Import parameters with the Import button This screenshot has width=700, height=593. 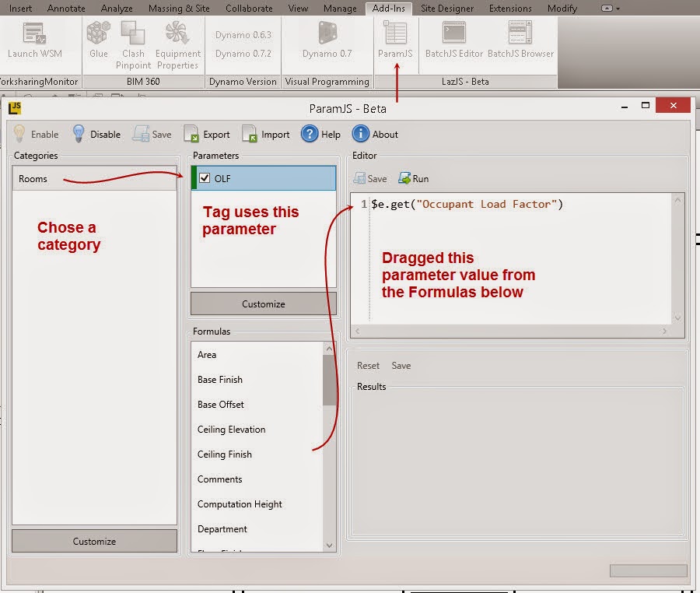click(266, 134)
